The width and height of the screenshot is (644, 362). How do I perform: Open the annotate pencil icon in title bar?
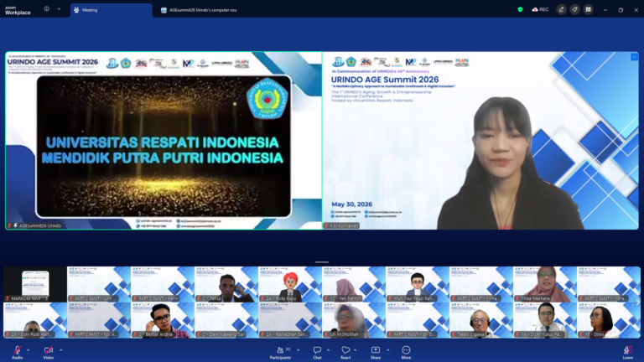coord(562,9)
